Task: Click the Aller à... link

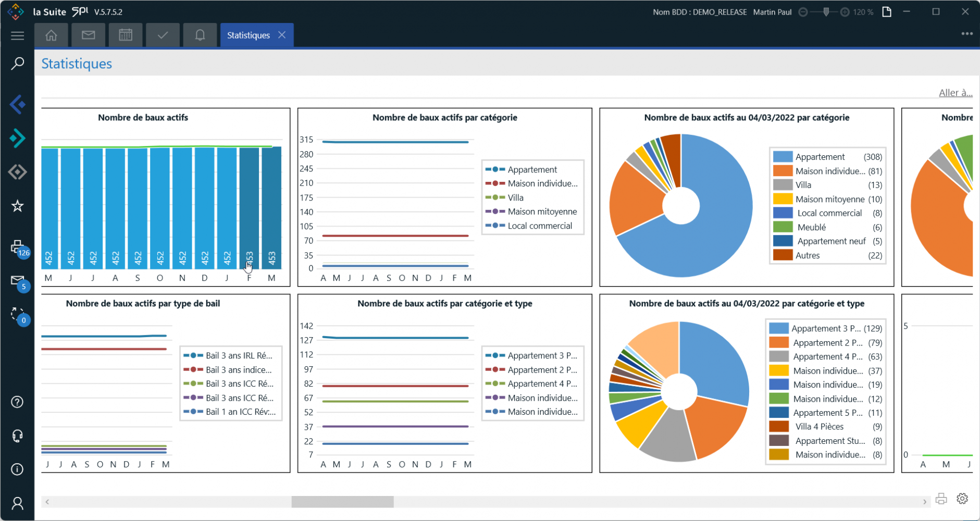Action: [956, 93]
